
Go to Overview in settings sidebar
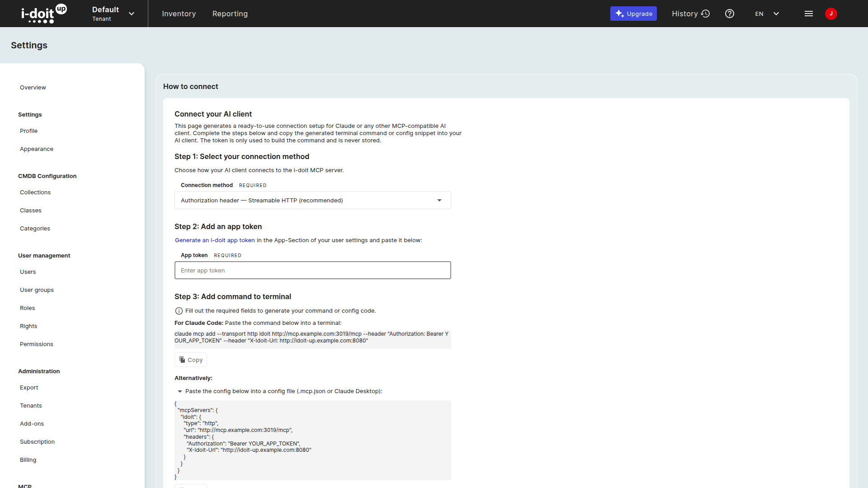33,88
